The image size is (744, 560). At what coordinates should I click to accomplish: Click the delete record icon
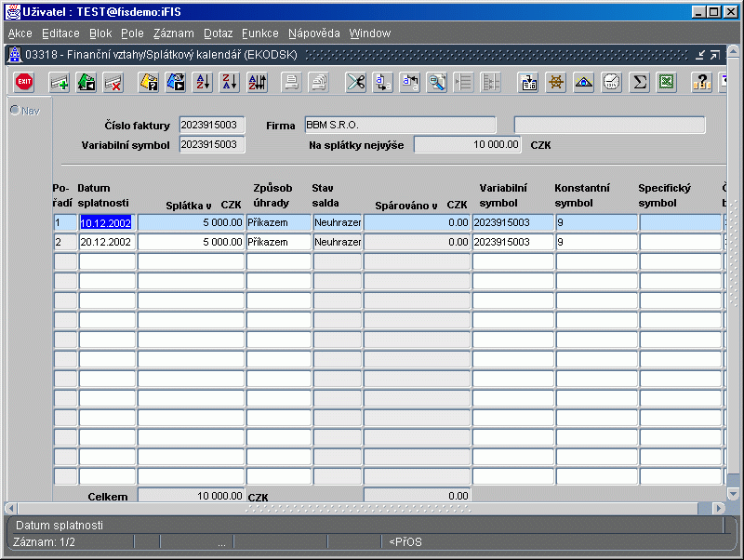[113, 82]
